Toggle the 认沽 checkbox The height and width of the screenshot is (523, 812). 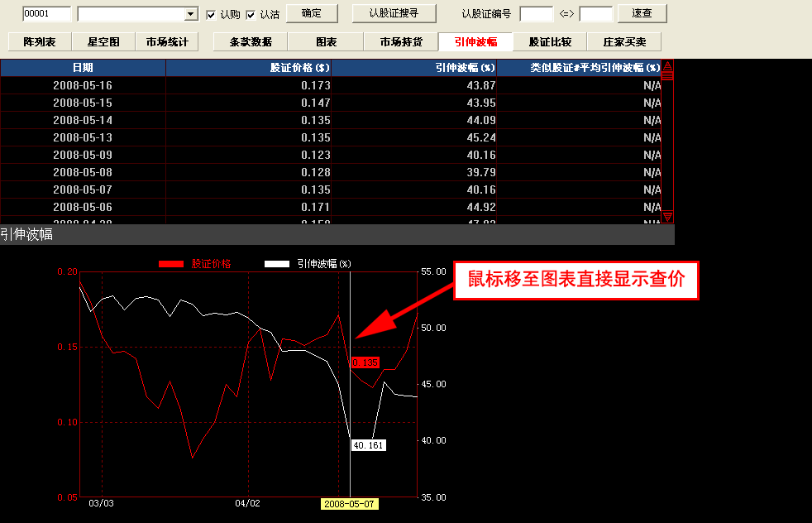click(x=251, y=15)
